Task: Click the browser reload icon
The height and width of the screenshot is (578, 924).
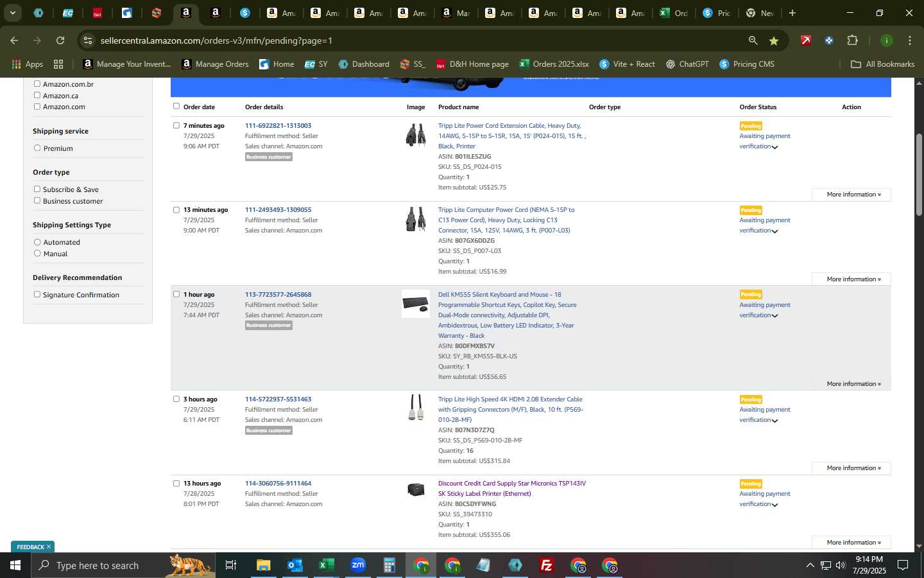Action: (x=60, y=40)
